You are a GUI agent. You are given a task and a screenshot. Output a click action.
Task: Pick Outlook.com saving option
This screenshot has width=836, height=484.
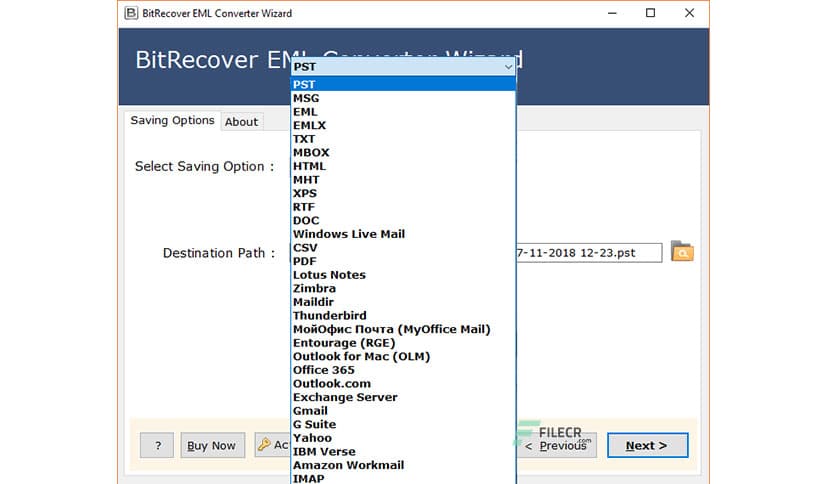pyautogui.click(x=404, y=383)
